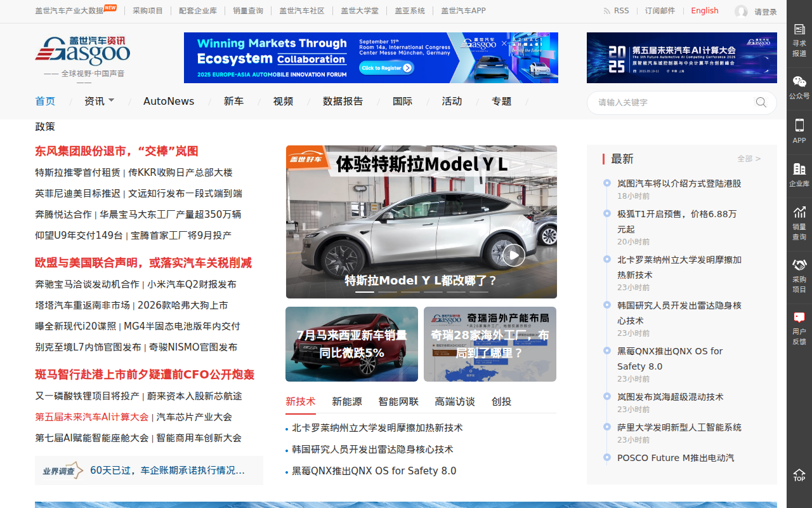Open headline 欧盟与美国联合声明，或落实汽车关税削减
Screen dimensions: 812x508
pyautogui.click(x=143, y=263)
